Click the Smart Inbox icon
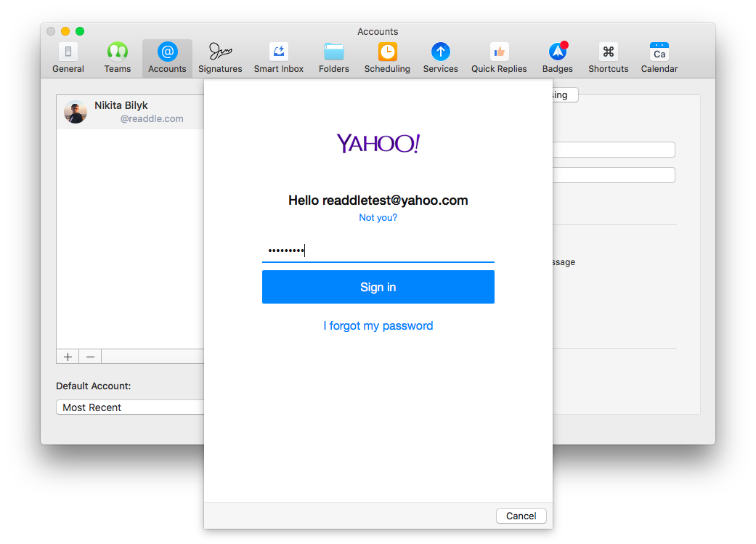Viewport: 756px width, 544px height. coord(278,57)
